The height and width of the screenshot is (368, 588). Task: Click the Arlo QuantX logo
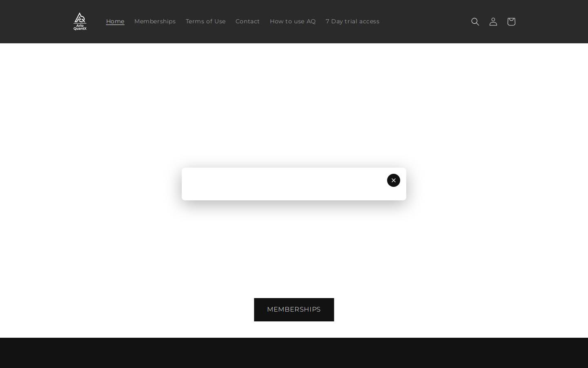[80, 21]
